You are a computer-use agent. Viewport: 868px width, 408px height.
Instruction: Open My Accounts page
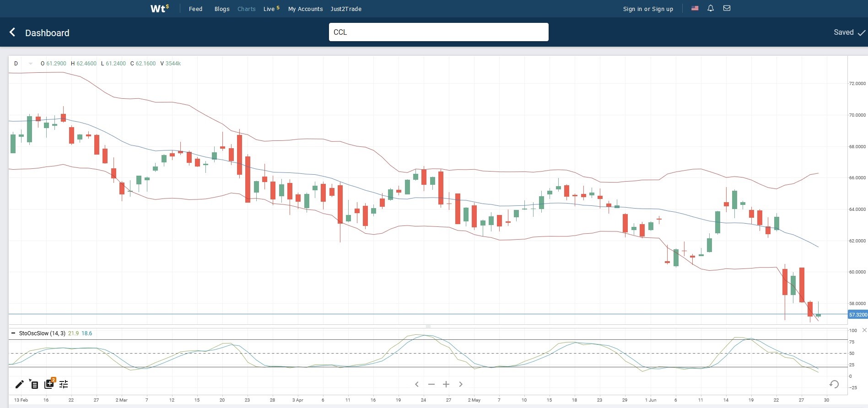pos(305,9)
